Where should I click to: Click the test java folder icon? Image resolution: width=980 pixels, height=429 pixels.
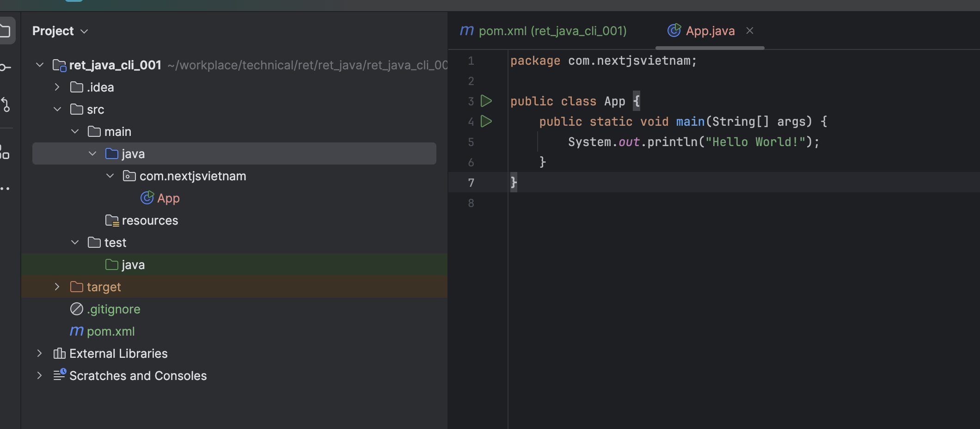pyautogui.click(x=112, y=264)
